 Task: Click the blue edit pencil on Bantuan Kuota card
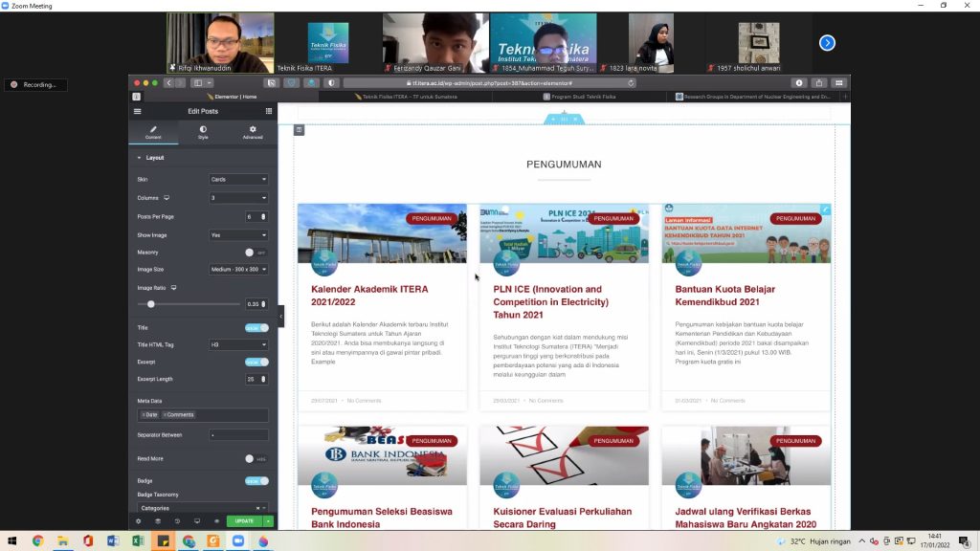click(826, 209)
